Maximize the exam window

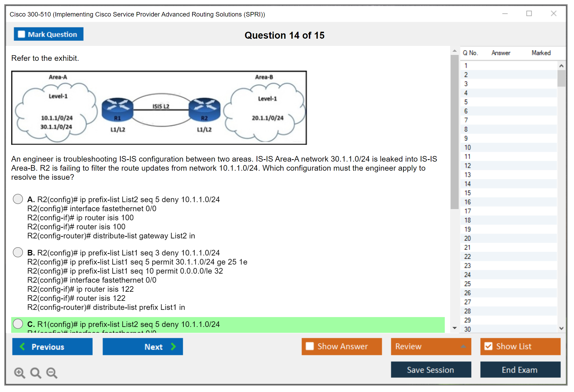529,14
